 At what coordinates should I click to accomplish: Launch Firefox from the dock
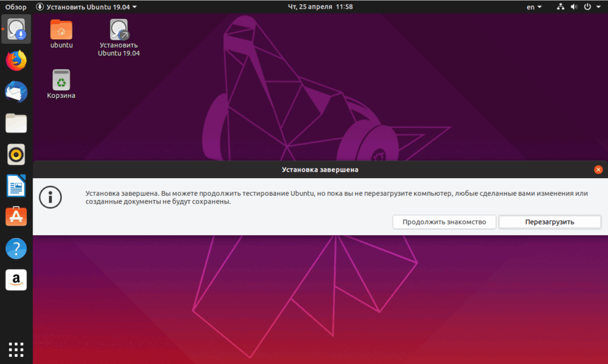point(16,61)
